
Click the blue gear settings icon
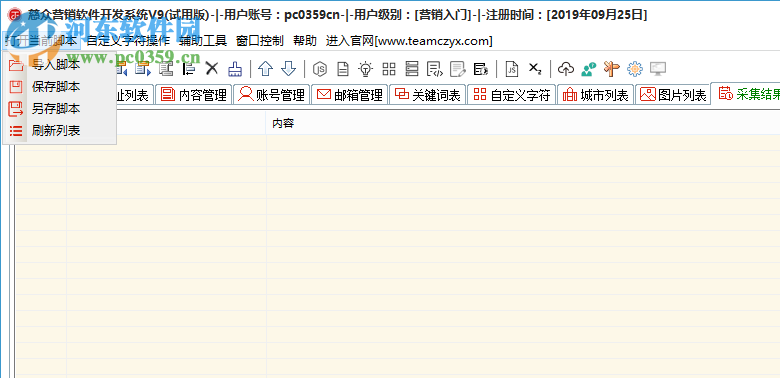coord(635,69)
